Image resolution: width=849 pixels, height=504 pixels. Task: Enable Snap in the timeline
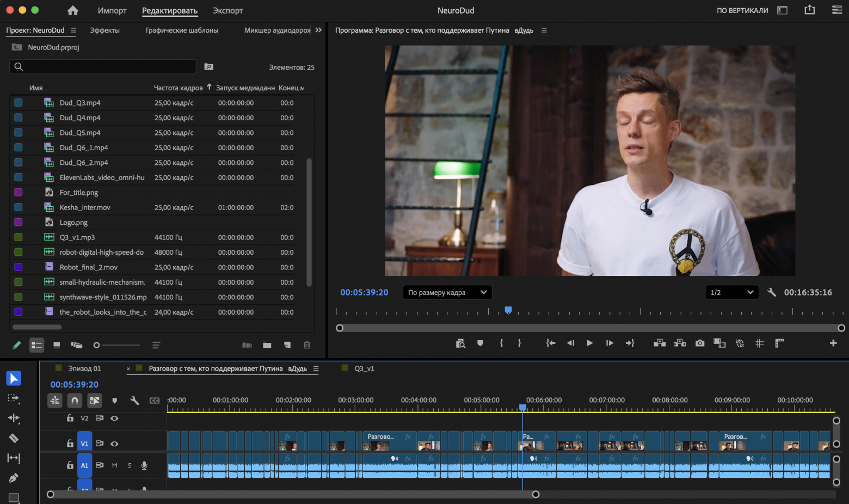tap(75, 401)
